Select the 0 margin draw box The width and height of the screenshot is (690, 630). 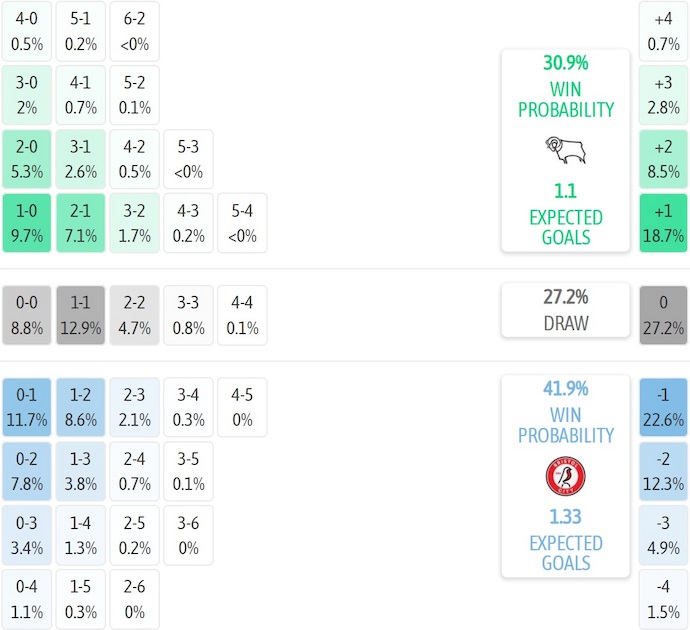(x=664, y=314)
